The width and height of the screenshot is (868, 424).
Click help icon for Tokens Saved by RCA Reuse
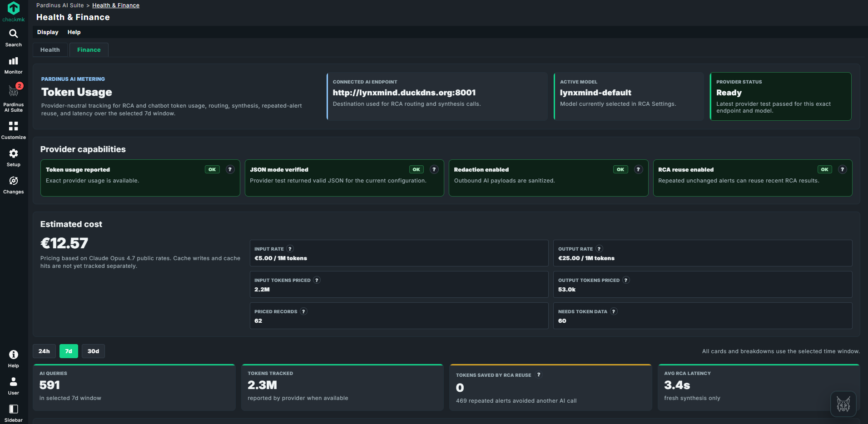tap(539, 375)
